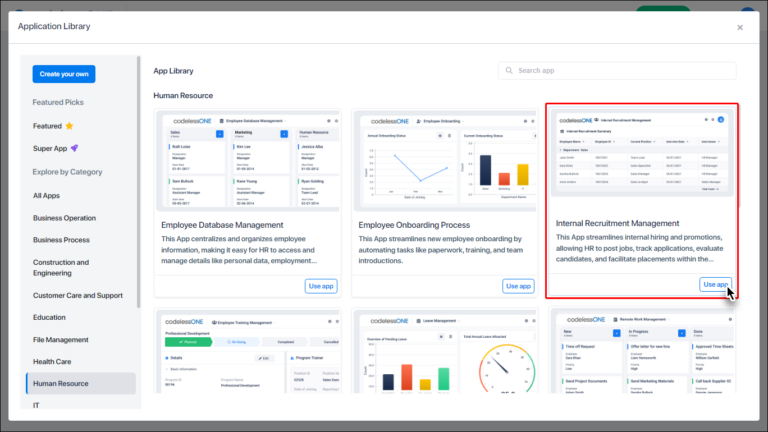The height and width of the screenshot is (432, 768).
Task: Use app for Employee Onboarding Process
Action: click(518, 286)
